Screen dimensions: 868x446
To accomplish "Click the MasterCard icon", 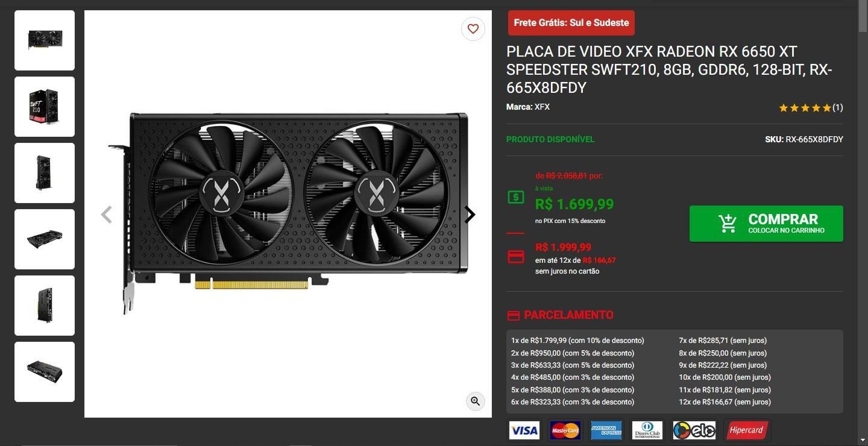I will pyautogui.click(x=565, y=430).
